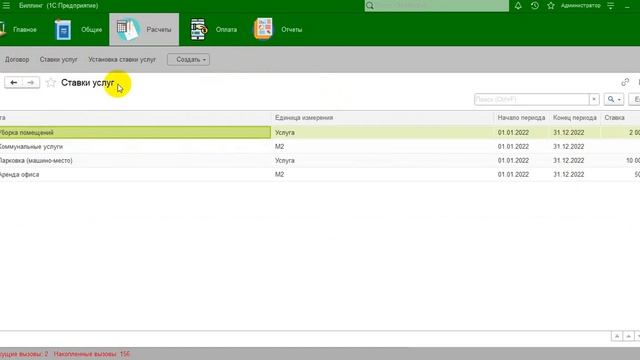Switch to the Общие section
This screenshot has width=640, height=360.
click(x=91, y=29)
